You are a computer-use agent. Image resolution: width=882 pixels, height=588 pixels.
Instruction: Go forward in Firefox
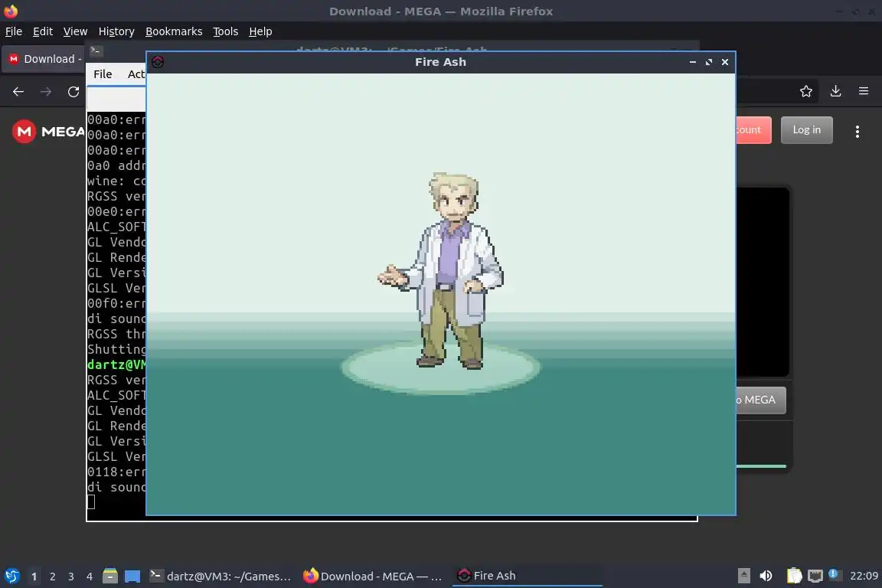46,92
